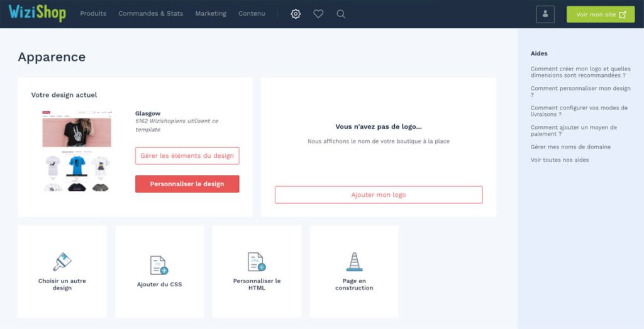
Task: Click the WiziShop logo
Action: pyautogui.click(x=37, y=13)
